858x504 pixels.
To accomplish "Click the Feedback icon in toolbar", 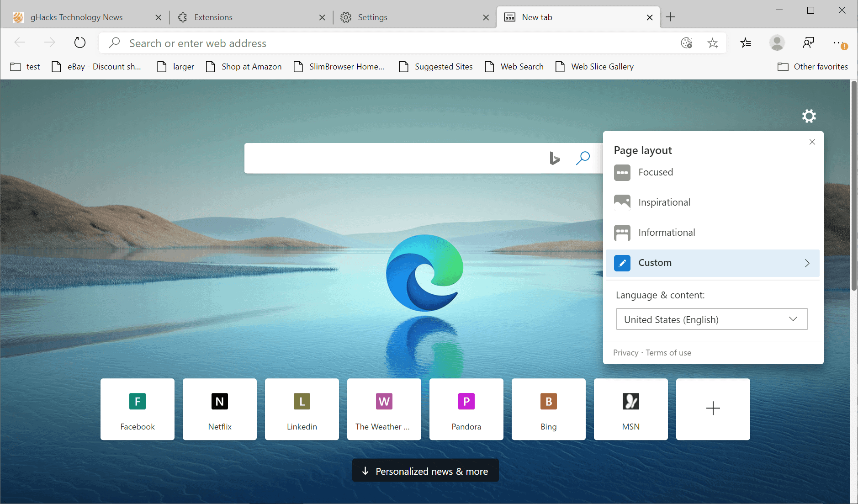I will click(x=808, y=43).
